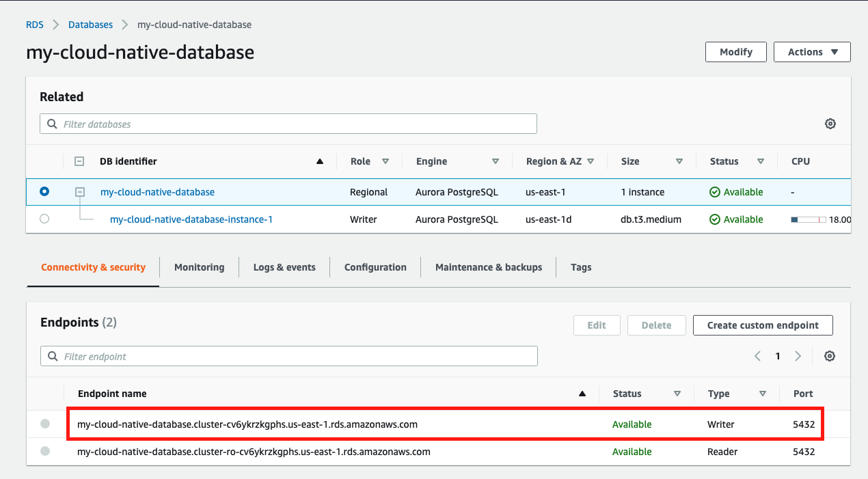Sort by Engine column
Screen dimensions: 868x479
click(496, 162)
